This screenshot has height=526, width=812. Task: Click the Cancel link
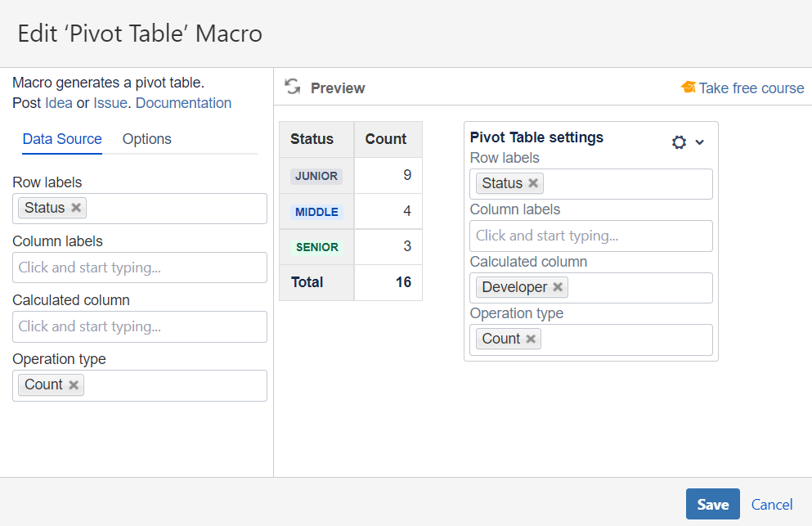coord(772,505)
